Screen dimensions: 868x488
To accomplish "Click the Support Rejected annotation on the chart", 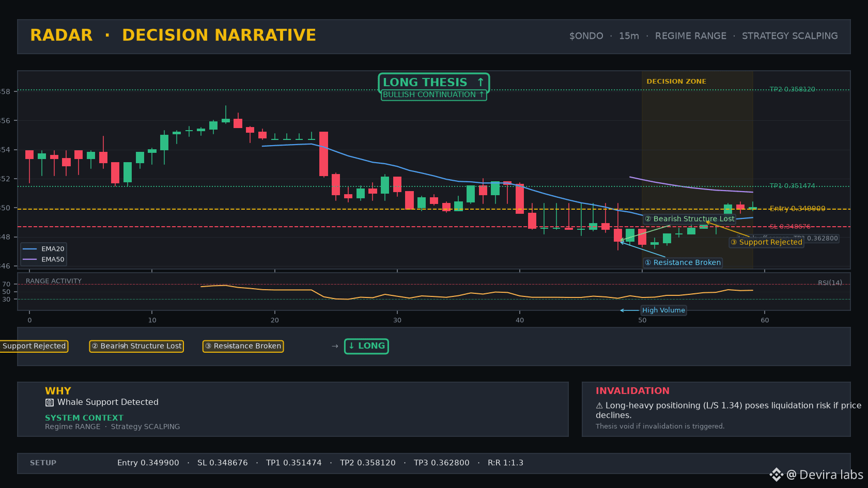I will pos(766,242).
